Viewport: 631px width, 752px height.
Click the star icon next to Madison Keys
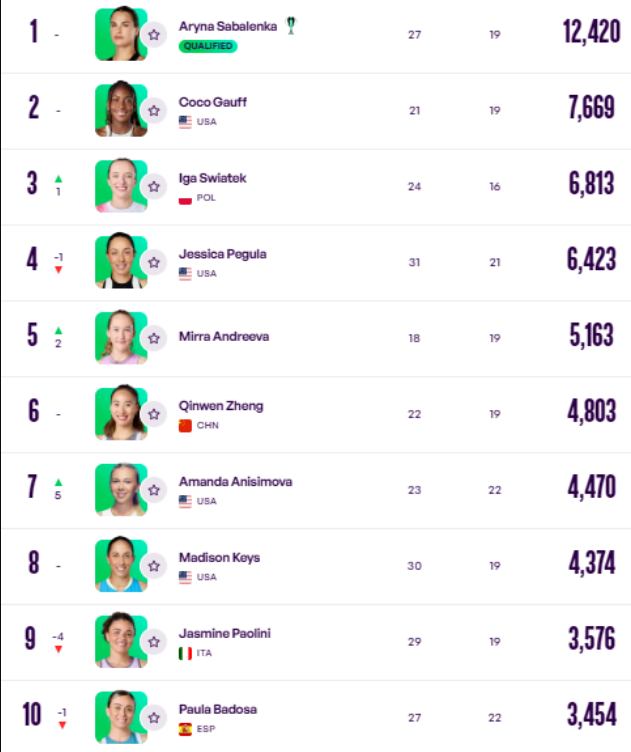[x=153, y=566]
